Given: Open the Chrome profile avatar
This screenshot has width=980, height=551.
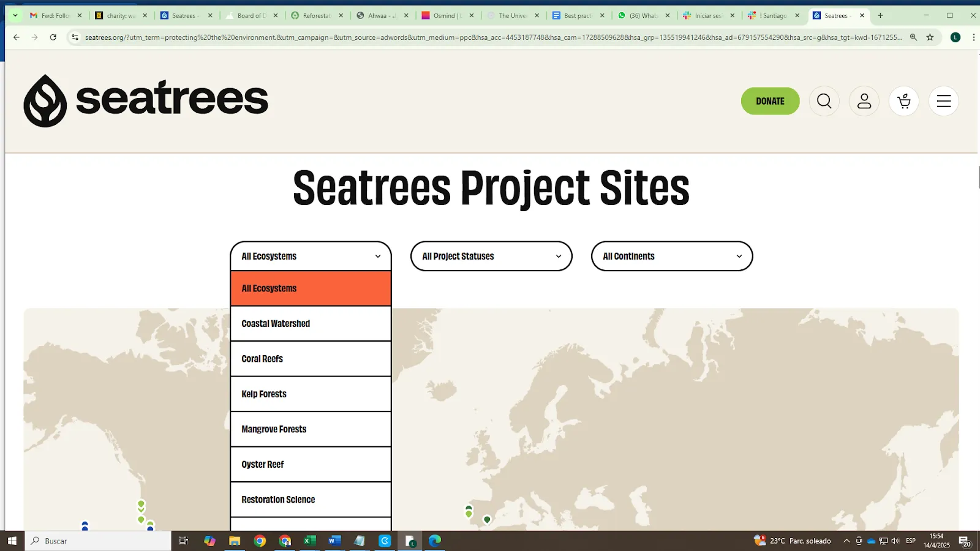Looking at the screenshot, I should coord(956,37).
